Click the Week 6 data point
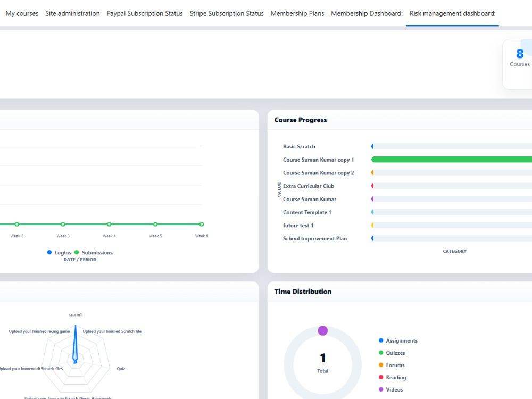The height and width of the screenshot is (399, 532). tap(202, 225)
